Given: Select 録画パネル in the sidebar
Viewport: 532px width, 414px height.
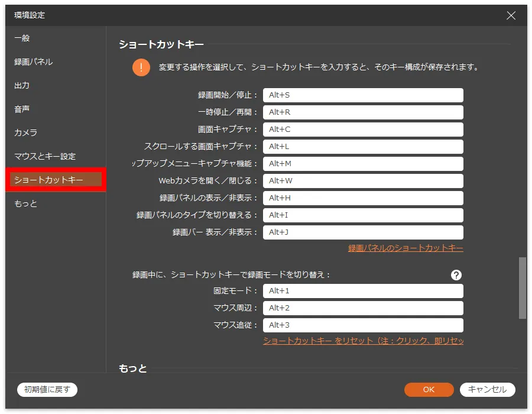Looking at the screenshot, I should click(x=34, y=62).
